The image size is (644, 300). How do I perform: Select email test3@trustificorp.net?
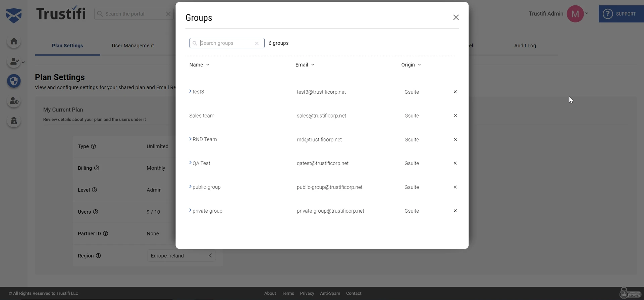321,92
